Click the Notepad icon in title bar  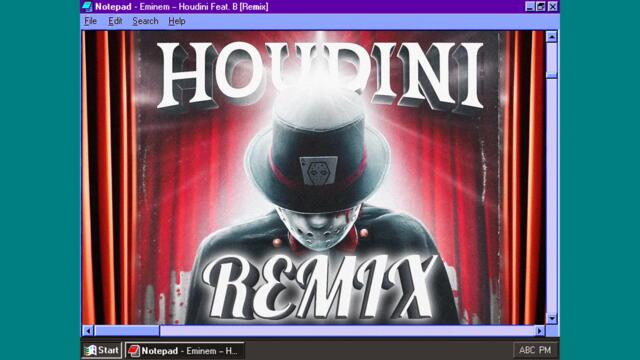pos(87,7)
